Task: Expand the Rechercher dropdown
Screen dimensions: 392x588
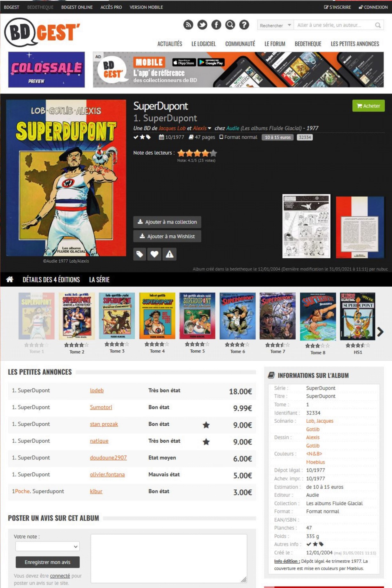Action: click(275, 25)
